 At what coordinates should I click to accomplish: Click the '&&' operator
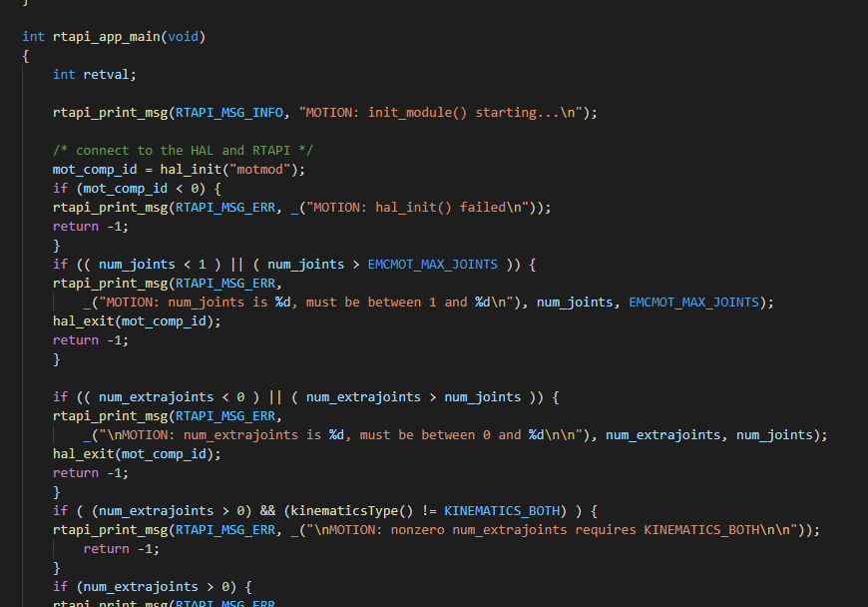pyautogui.click(x=267, y=510)
